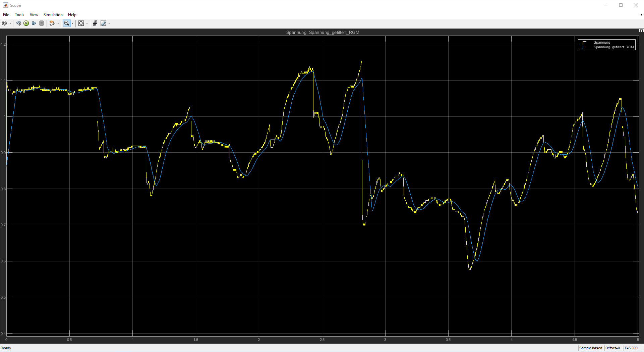The image size is (644, 352).
Task: Open the Triggers tool icon
Action: (x=95, y=23)
